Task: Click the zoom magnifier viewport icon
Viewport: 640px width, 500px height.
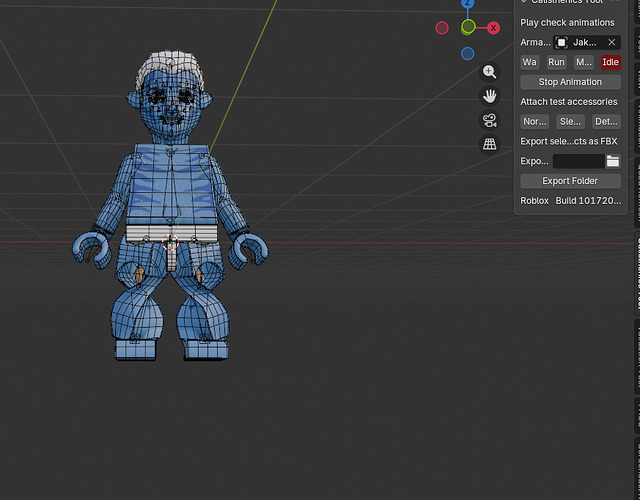Action: click(489, 72)
